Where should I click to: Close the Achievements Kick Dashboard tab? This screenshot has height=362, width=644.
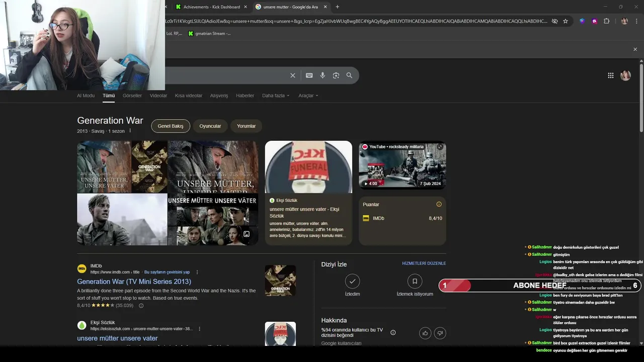(246, 7)
